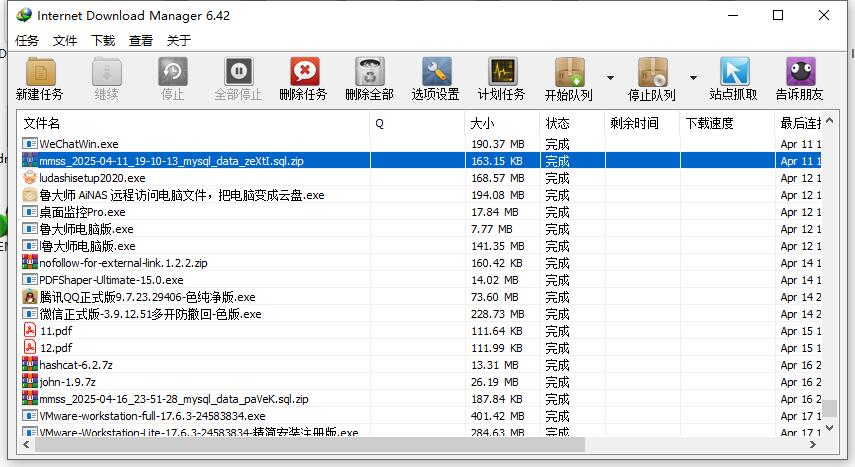Sort by the 下载速度 column header
This screenshot has width=855, height=467.
(x=727, y=123)
